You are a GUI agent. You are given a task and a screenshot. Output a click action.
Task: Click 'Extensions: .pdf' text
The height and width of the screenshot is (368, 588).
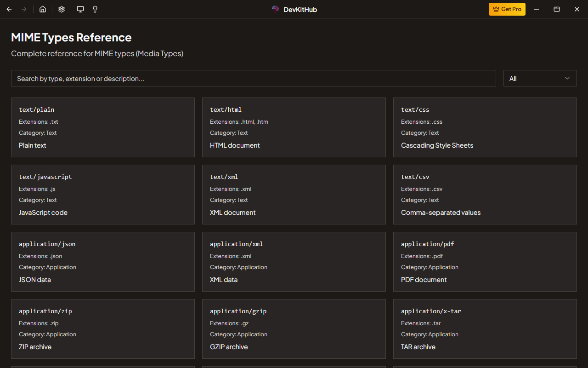click(x=422, y=256)
